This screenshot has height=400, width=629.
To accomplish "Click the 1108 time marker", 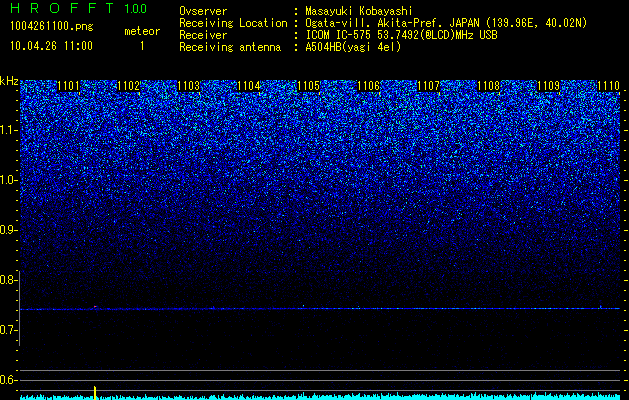I will (489, 86).
